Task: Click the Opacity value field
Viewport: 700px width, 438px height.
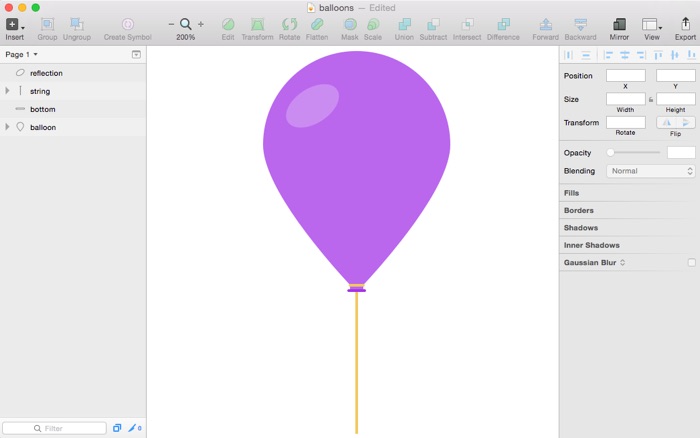Action: coord(681,153)
